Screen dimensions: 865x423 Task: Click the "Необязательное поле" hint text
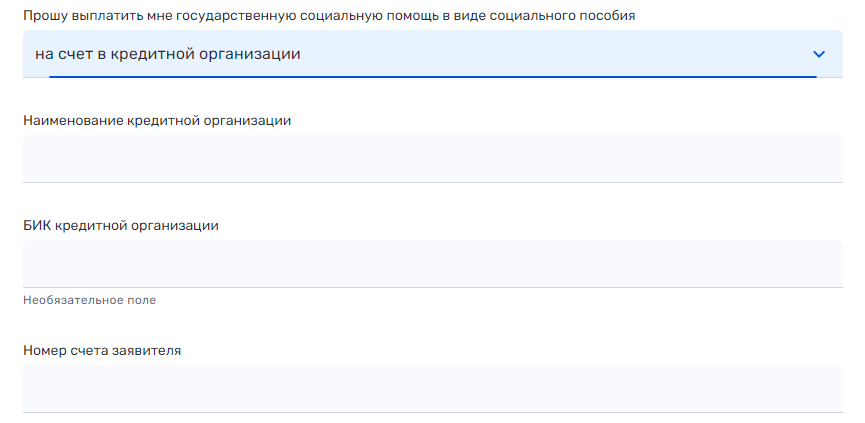pos(90,300)
